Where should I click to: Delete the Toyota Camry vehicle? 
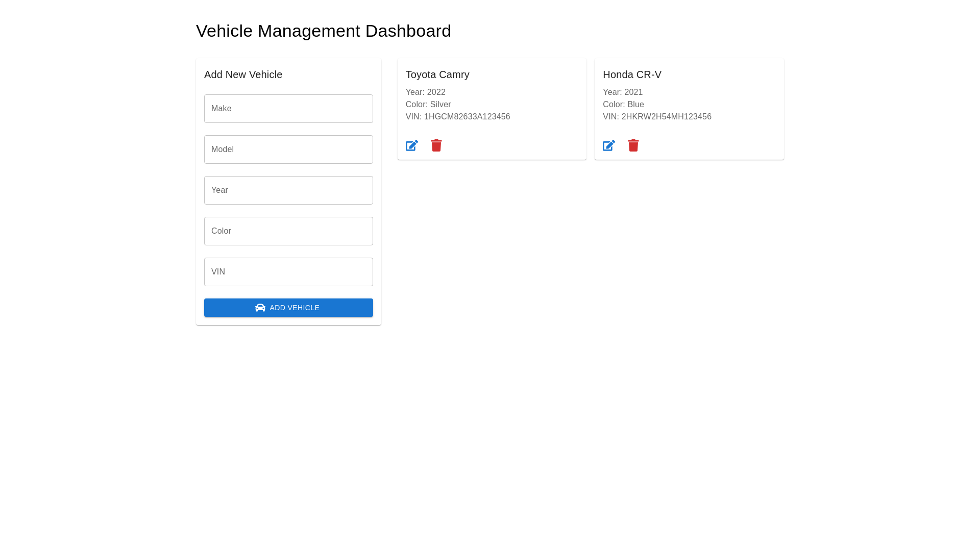click(436, 145)
